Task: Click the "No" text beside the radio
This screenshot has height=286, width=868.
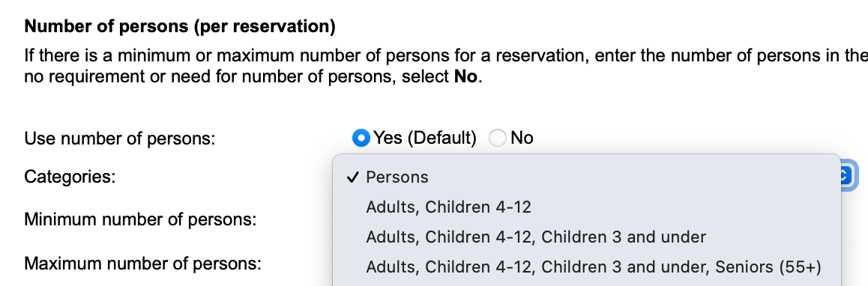Action: point(522,138)
